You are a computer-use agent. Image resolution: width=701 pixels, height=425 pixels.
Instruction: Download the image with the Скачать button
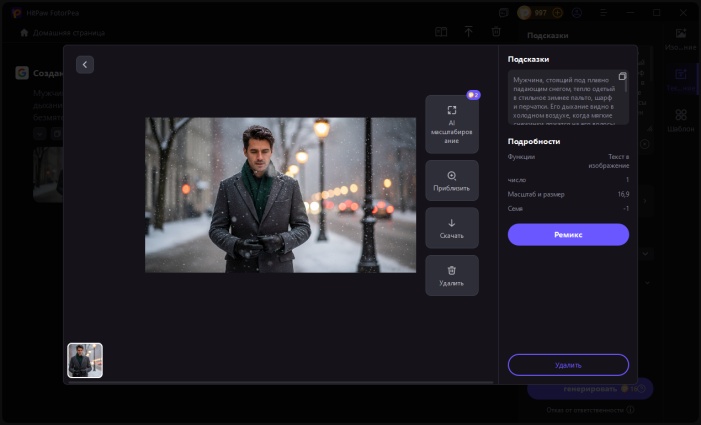point(452,228)
